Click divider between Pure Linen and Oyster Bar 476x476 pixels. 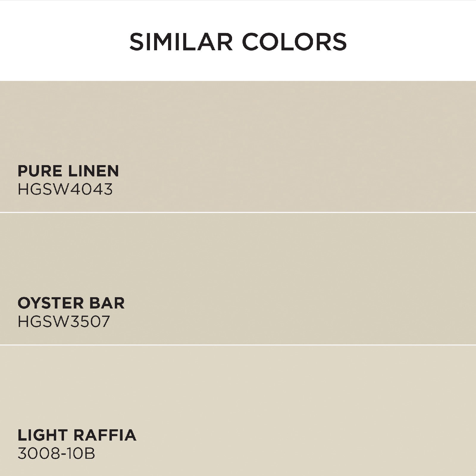(x=238, y=212)
